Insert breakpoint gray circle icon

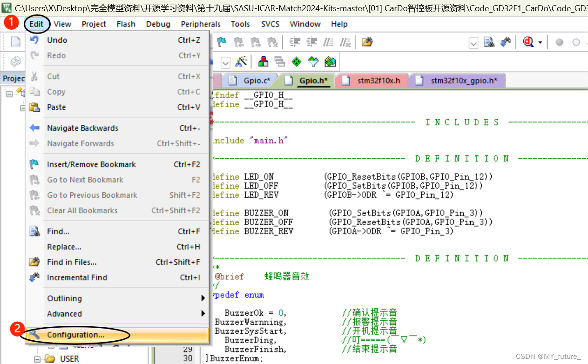point(560,42)
